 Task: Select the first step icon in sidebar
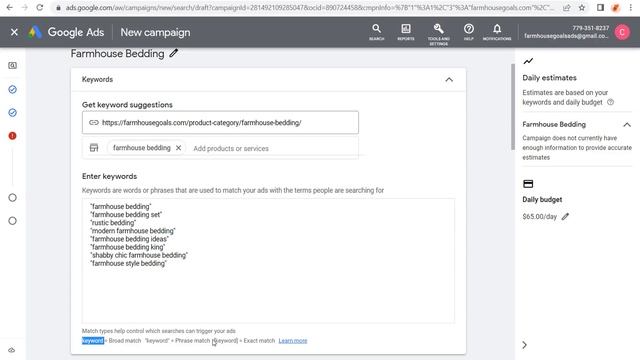pyautogui.click(x=13, y=65)
